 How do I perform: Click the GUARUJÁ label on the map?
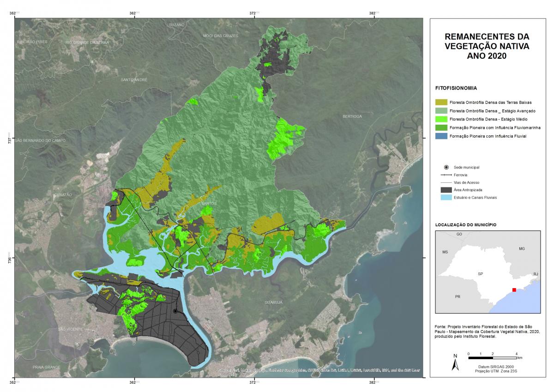point(273,302)
